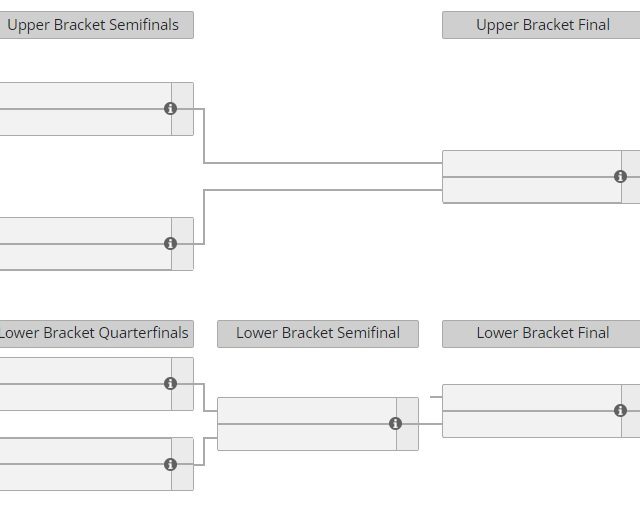The image size is (640, 517).
Task: Open info for first Upper Bracket Semifinal match
Action: tap(170, 108)
